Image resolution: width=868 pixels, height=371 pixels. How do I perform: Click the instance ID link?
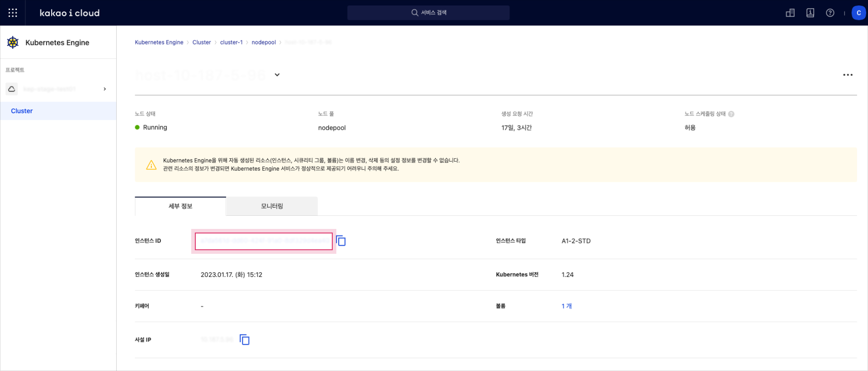tap(265, 241)
